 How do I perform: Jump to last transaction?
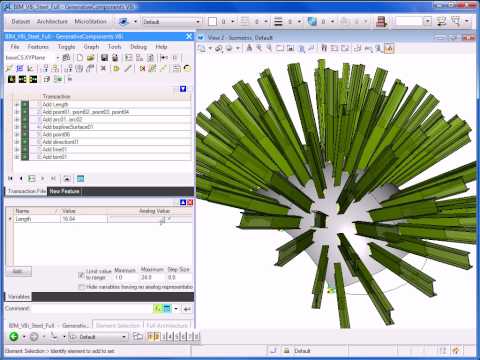click(53, 179)
